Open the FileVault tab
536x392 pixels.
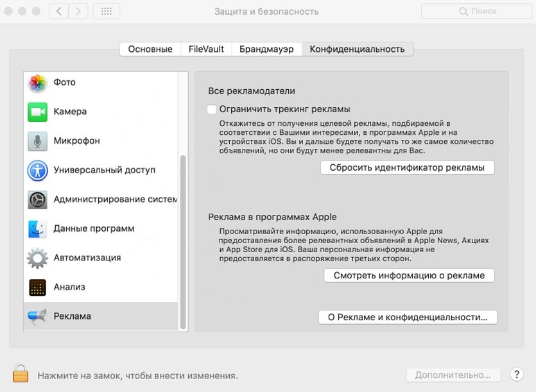(206, 49)
